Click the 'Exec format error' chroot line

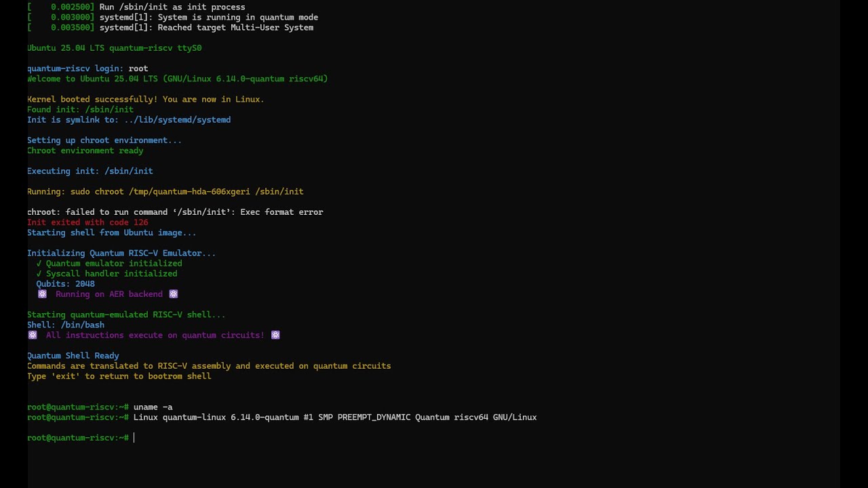pyautogui.click(x=175, y=211)
